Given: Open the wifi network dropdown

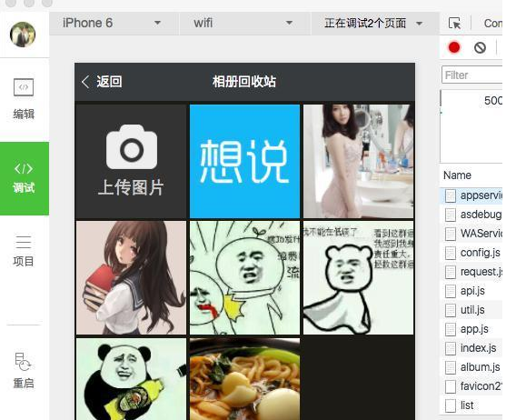Looking at the screenshot, I should pyautogui.click(x=244, y=23).
